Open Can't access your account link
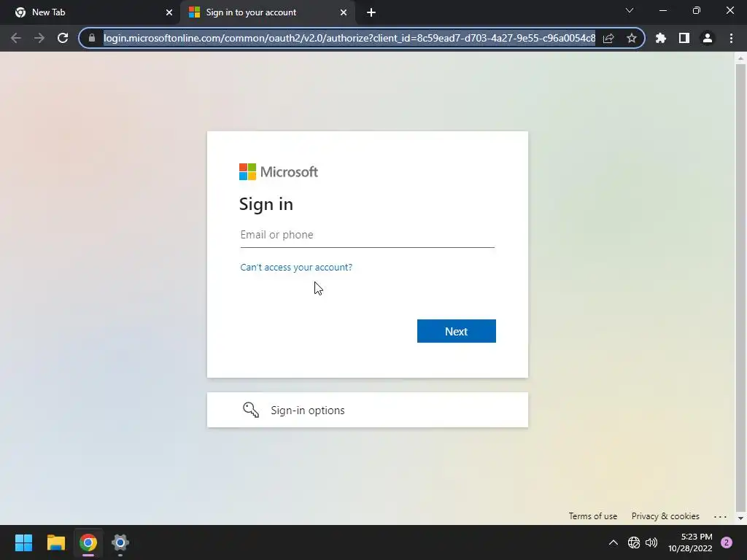This screenshot has height=560, width=747. click(296, 267)
